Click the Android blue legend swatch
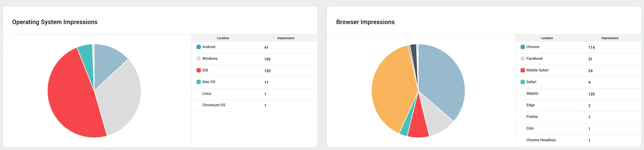 pos(198,47)
